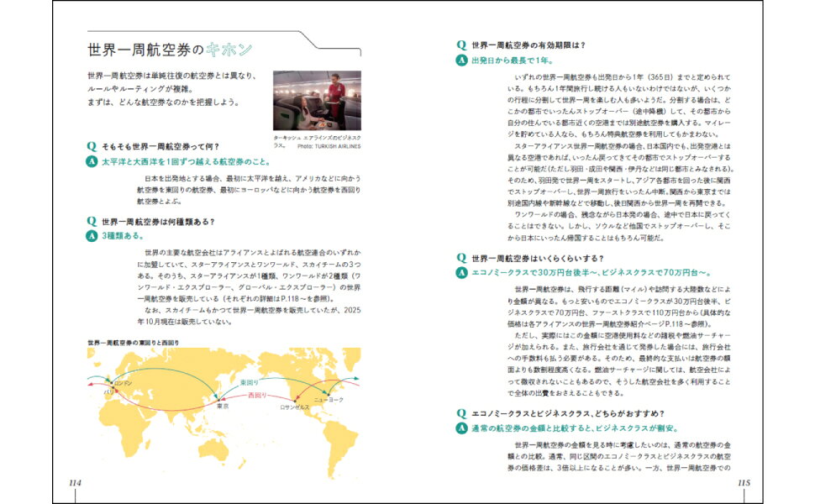
Task: Click the ロサンゼルス label on the map
Action: click(294, 407)
